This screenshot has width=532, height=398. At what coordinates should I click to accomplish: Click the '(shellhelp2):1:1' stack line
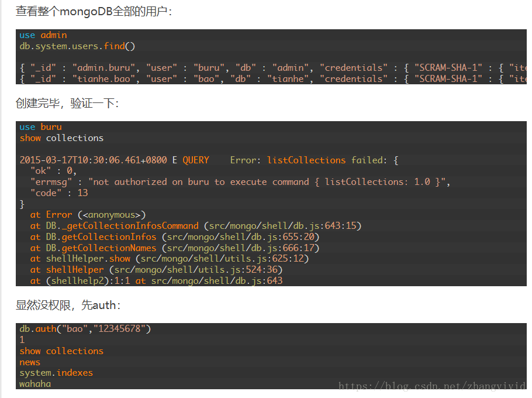(x=157, y=281)
